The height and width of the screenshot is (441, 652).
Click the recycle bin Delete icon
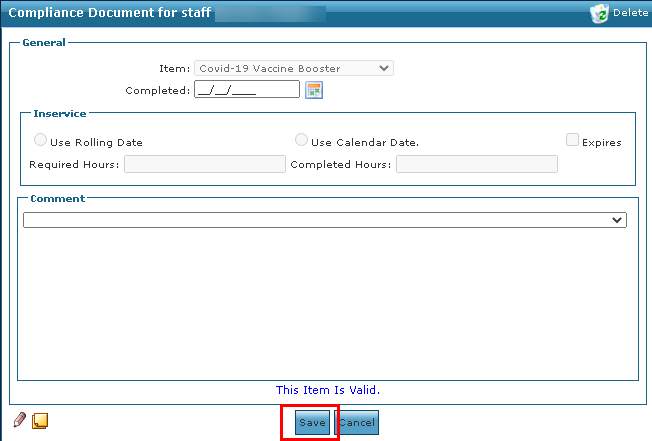(599, 13)
